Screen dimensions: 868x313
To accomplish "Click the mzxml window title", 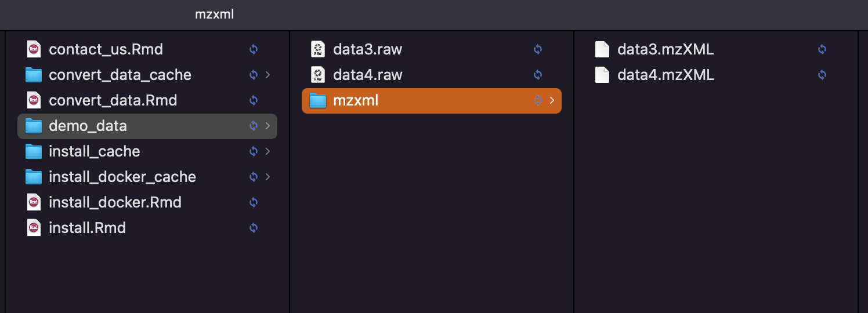I will 215,14.
